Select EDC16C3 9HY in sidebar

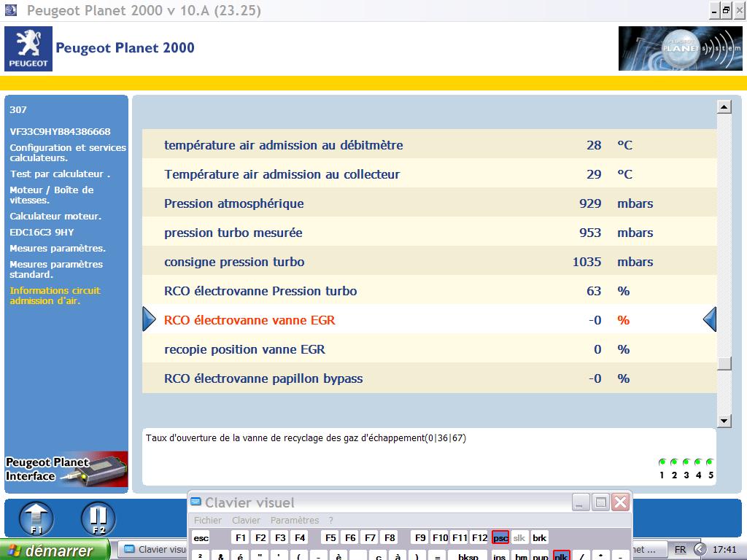42,233
